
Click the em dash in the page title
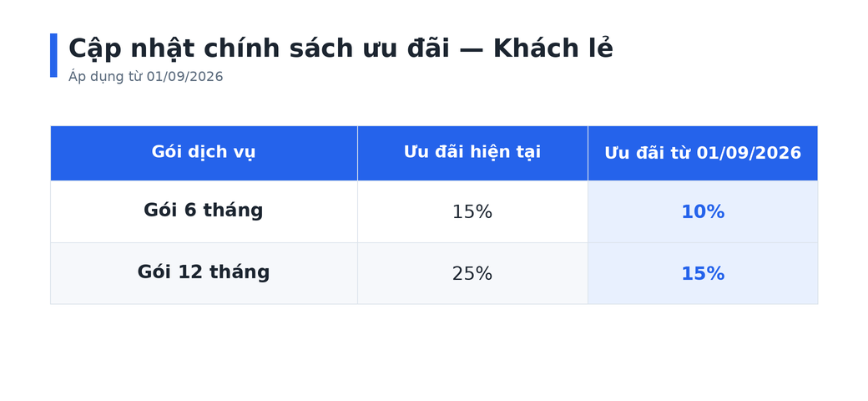click(471, 50)
